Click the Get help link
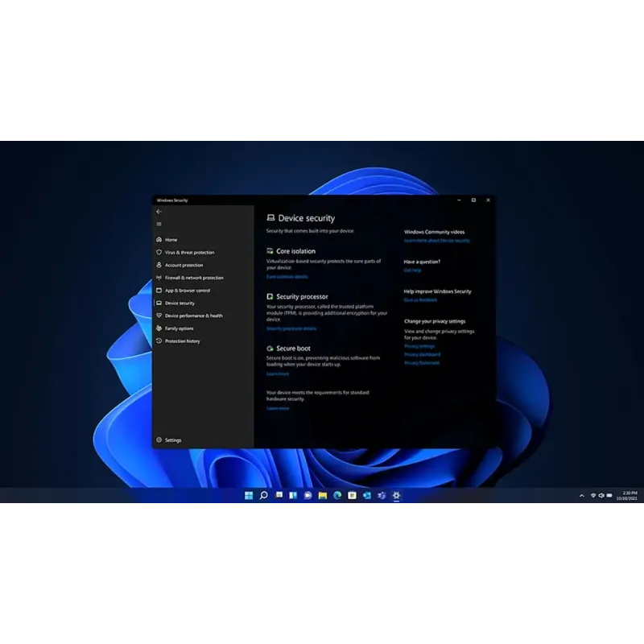Image resolution: width=644 pixels, height=644 pixels. tap(412, 270)
